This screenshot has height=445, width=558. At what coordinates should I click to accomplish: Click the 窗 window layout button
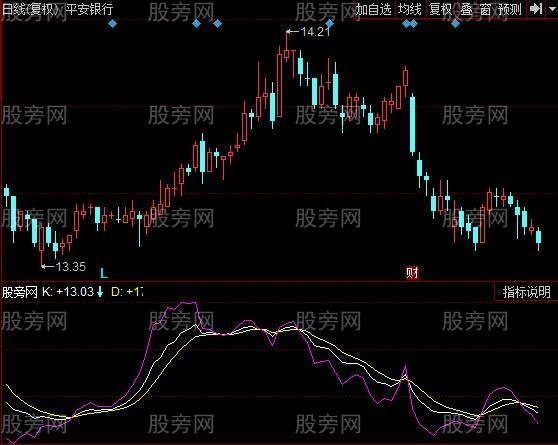[485, 9]
